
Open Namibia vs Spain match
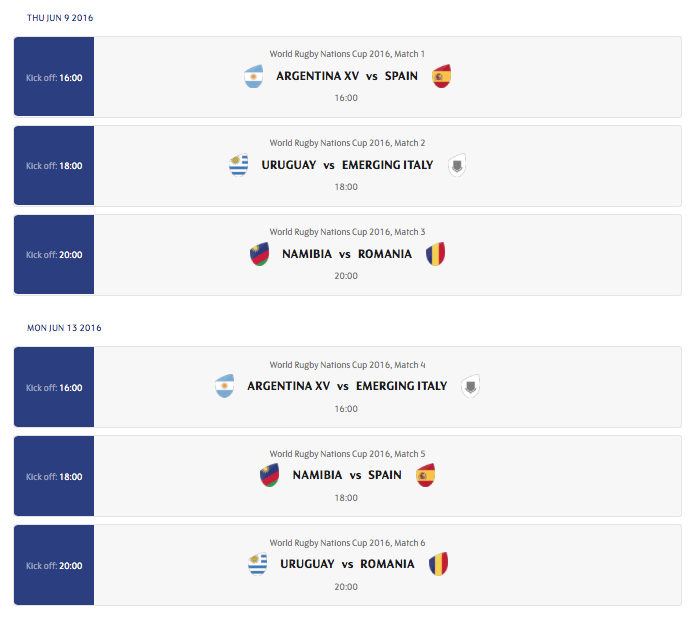pyautogui.click(x=347, y=475)
